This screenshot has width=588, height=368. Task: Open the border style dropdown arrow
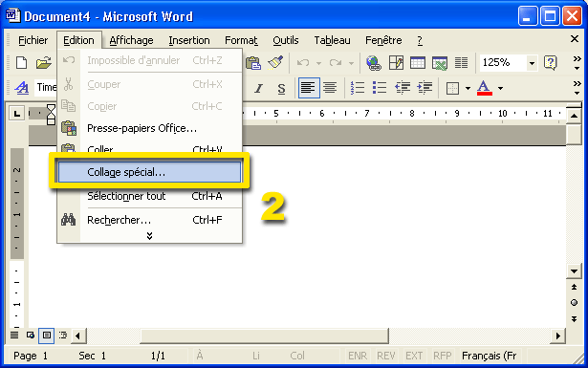pos(468,89)
